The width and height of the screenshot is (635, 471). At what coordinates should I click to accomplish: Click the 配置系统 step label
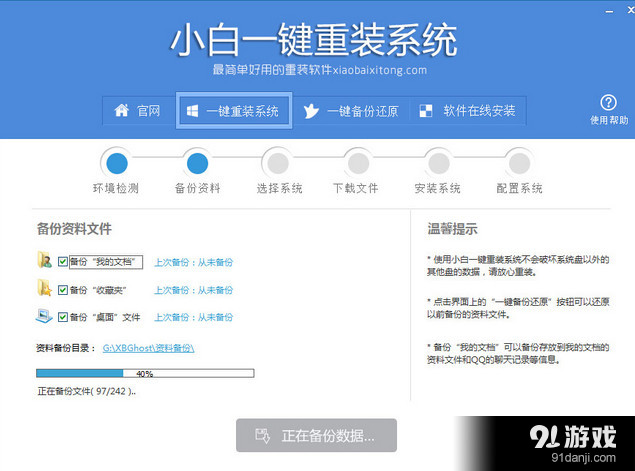tap(520, 188)
